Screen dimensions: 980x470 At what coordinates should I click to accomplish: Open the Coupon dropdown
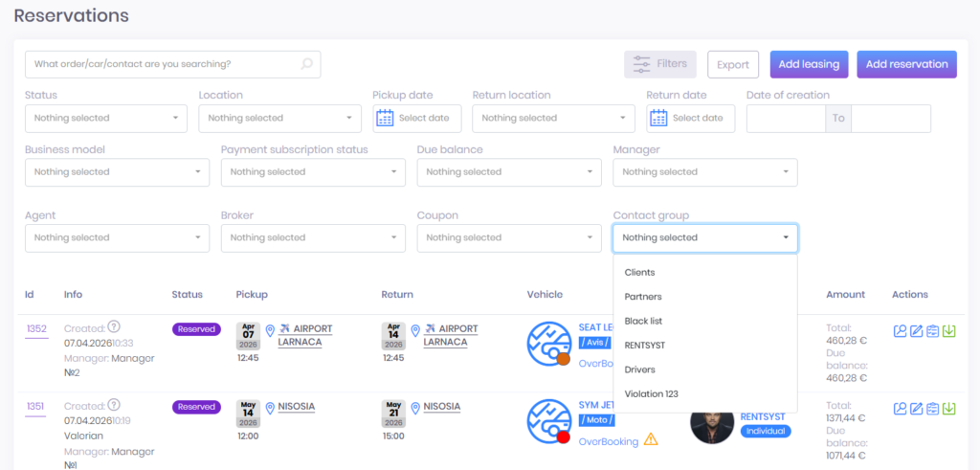click(x=508, y=237)
